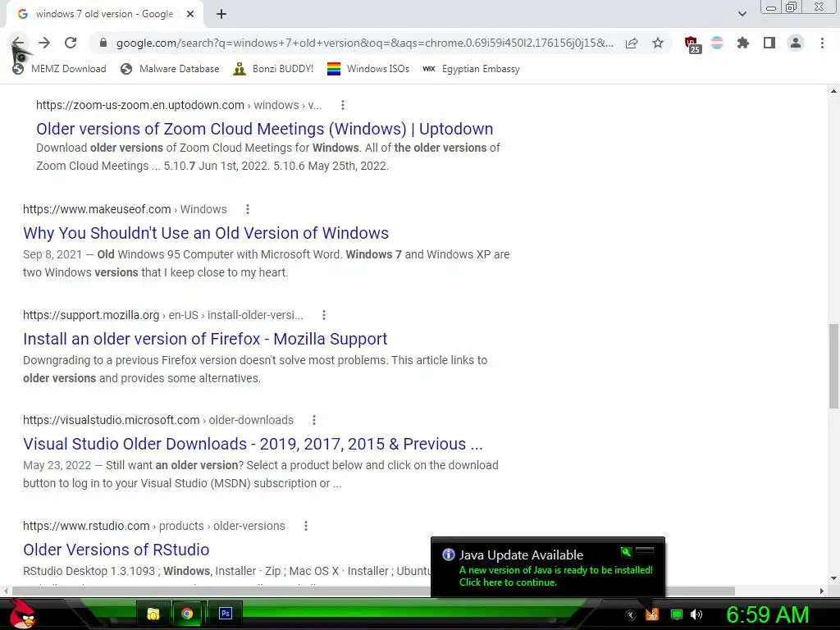This screenshot has width=840, height=630.
Task: Go forward to the next page
Action: tap(44, 43)
